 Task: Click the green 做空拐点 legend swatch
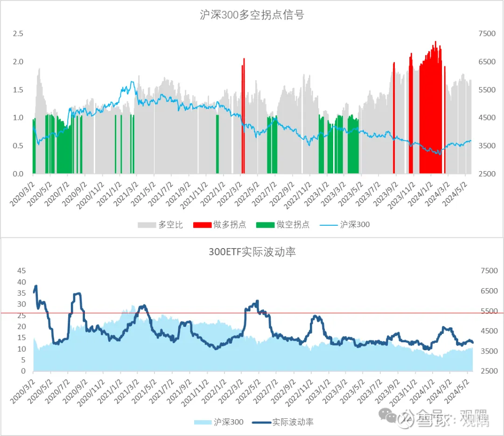tap(265, 225)
